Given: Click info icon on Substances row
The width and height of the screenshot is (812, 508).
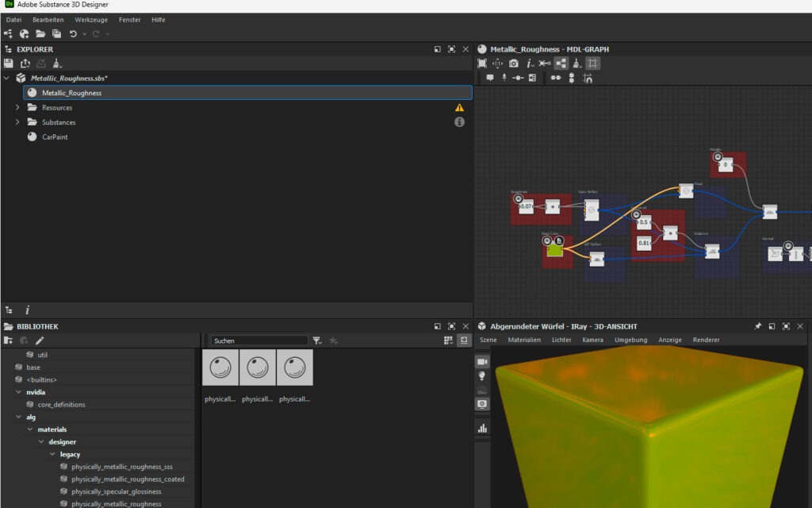Looking at the screenshot, I should (459, 121).
